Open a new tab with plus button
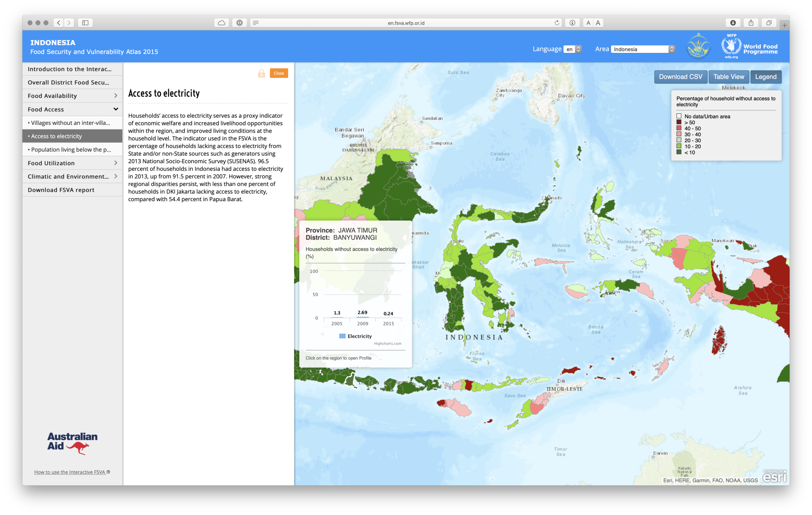 (785, 25)
